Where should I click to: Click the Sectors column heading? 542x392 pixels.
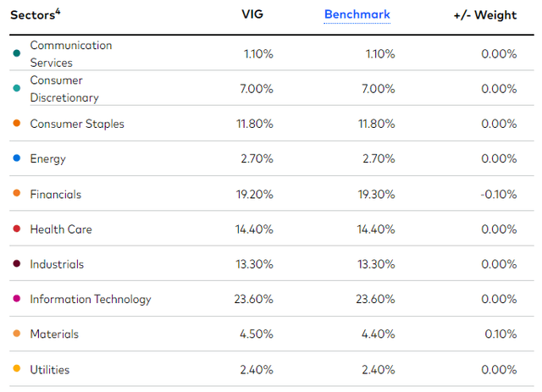33,15
